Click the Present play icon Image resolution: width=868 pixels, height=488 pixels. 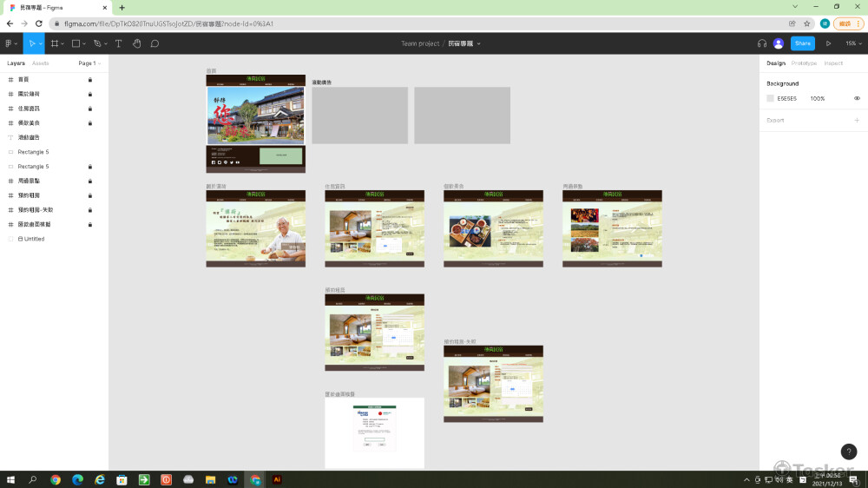(828, 43)
